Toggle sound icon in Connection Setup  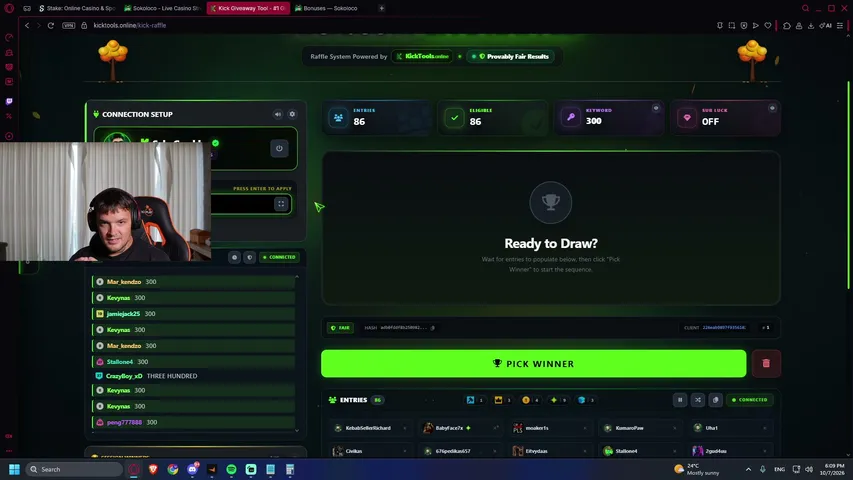[x=278, y=114]
